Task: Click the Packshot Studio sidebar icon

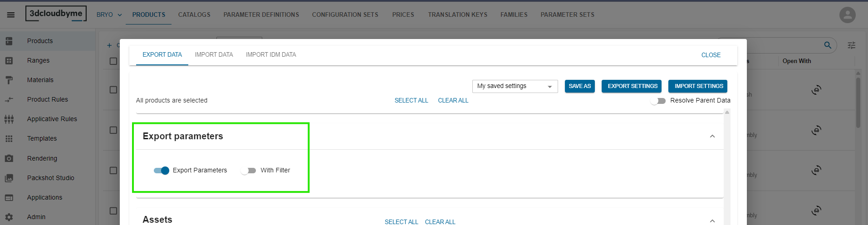Action: (x=9, y=178)
